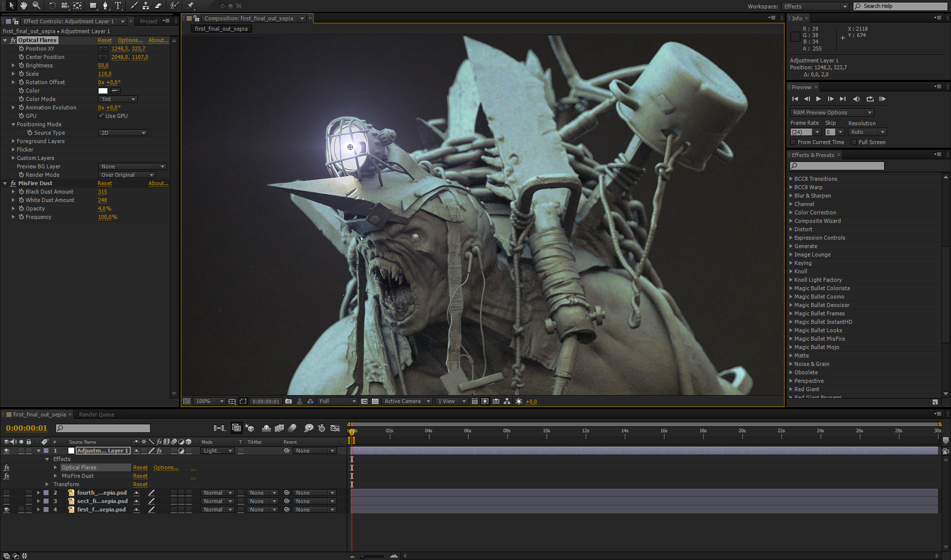The image size is (951, 560).
Task: Hide the first_f…sepia.psd layer
Action: click(6, 509)
